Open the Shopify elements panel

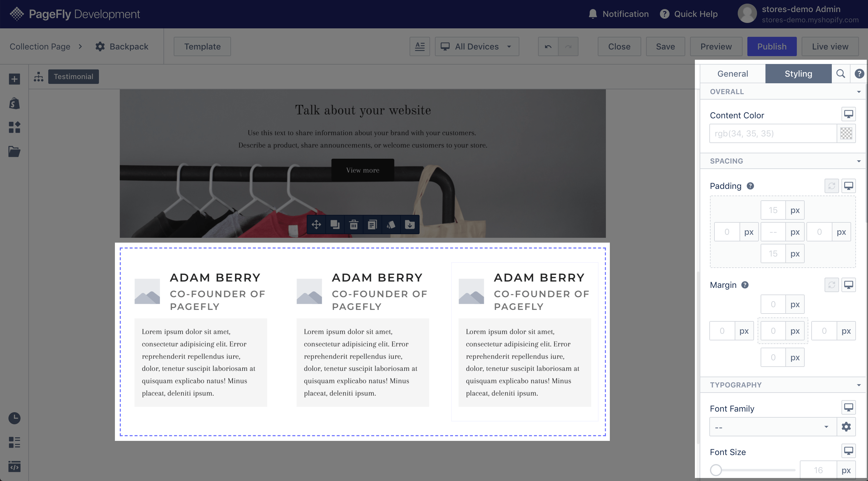14,103
